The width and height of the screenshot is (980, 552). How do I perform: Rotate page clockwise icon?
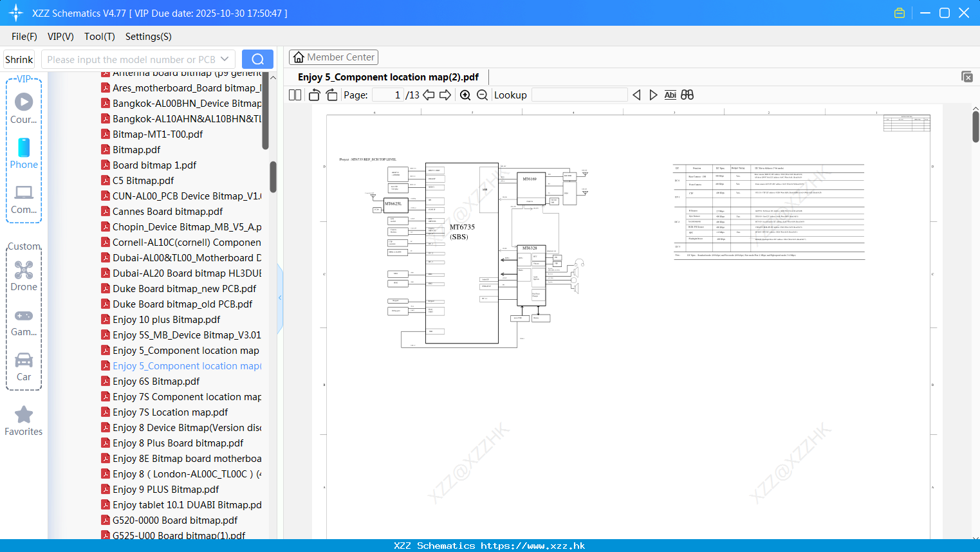point(331,95)
